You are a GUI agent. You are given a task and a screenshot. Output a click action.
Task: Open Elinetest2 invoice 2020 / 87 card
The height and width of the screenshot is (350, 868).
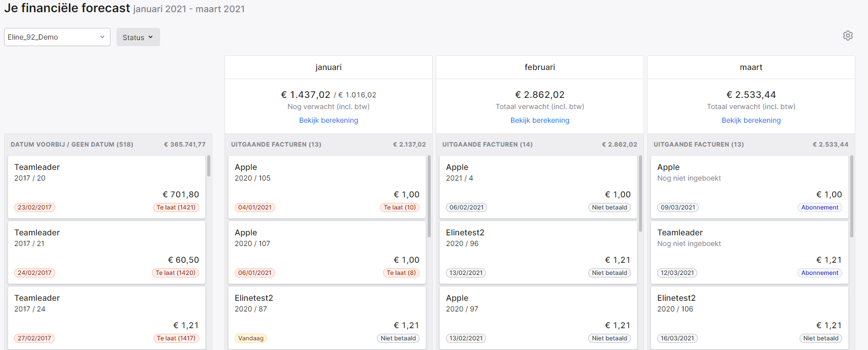click(327, 318)
